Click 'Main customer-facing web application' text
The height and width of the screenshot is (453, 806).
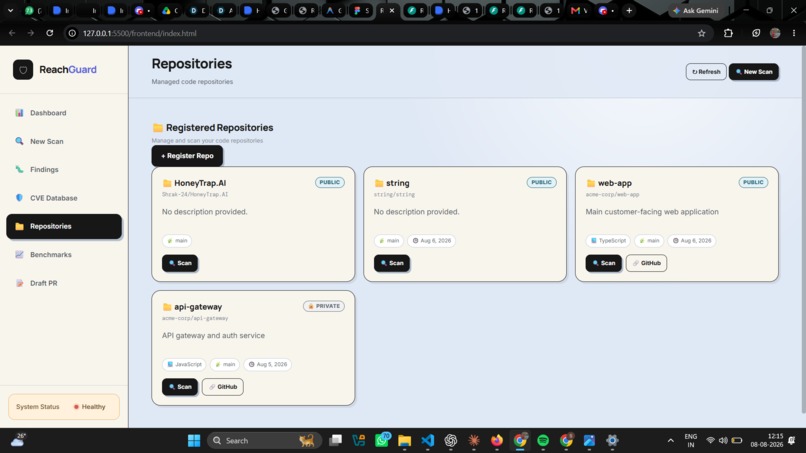point(652,212)
